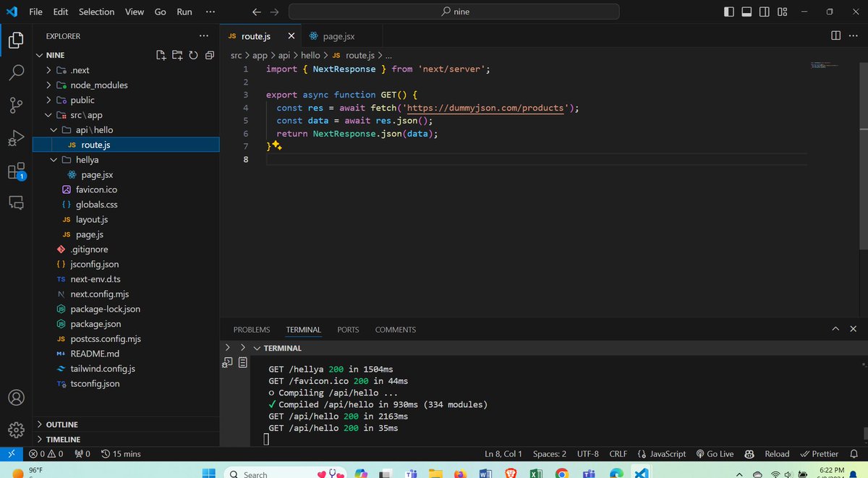The height and width of the screenshot is (478, 868).
Task: Expand the .next folder
Action: coord(127,70)
